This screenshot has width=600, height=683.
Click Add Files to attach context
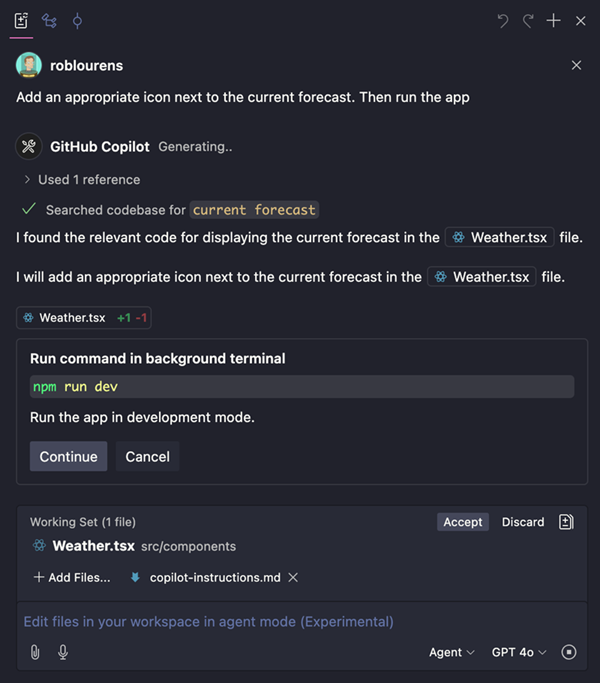click(71, 577)
